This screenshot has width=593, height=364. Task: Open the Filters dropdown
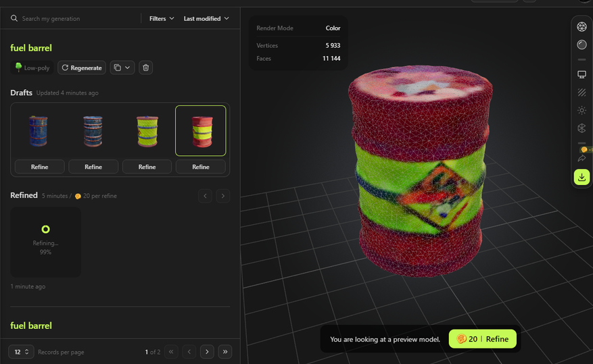[x=162, y=19]
